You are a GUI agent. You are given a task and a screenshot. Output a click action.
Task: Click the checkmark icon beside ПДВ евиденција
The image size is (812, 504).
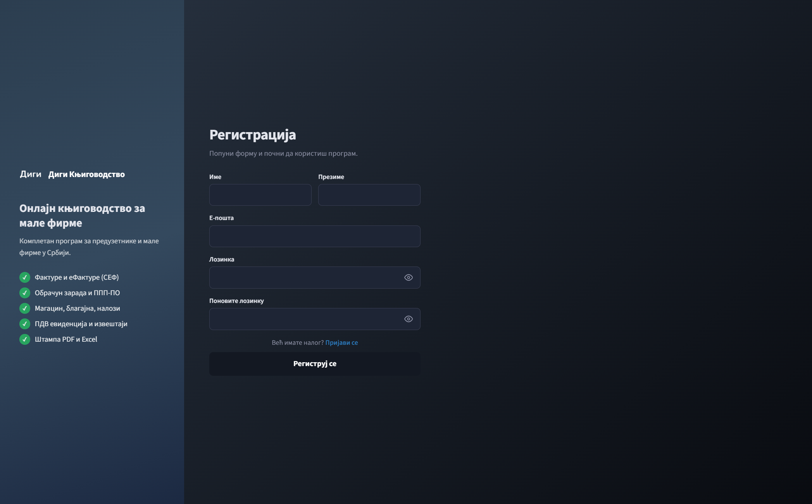click(x=25, y=324)
